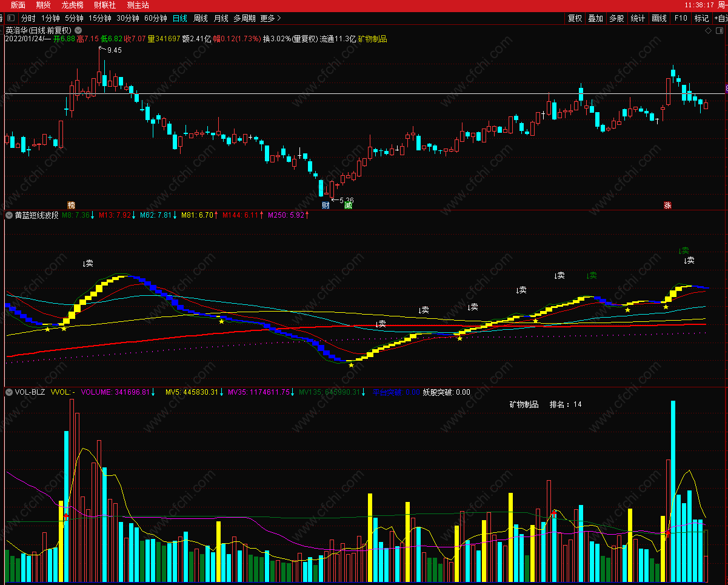728x585 pixels.
Task: Click the 平台突破 label in volume header
Action: coord(387,392)
